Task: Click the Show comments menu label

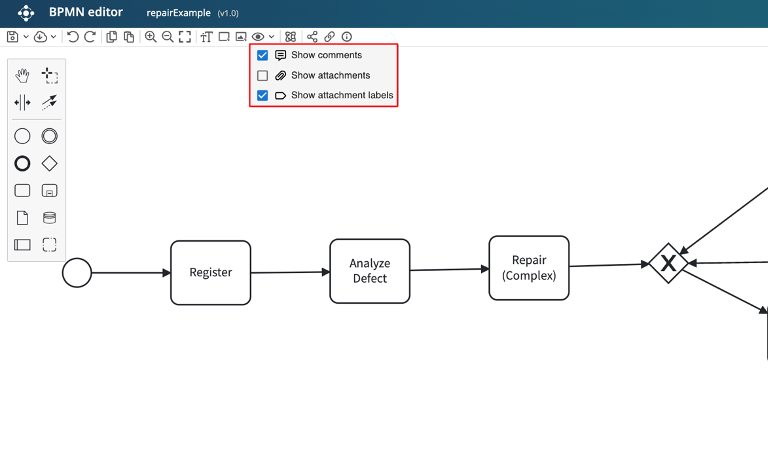Action: pos(326,55)
